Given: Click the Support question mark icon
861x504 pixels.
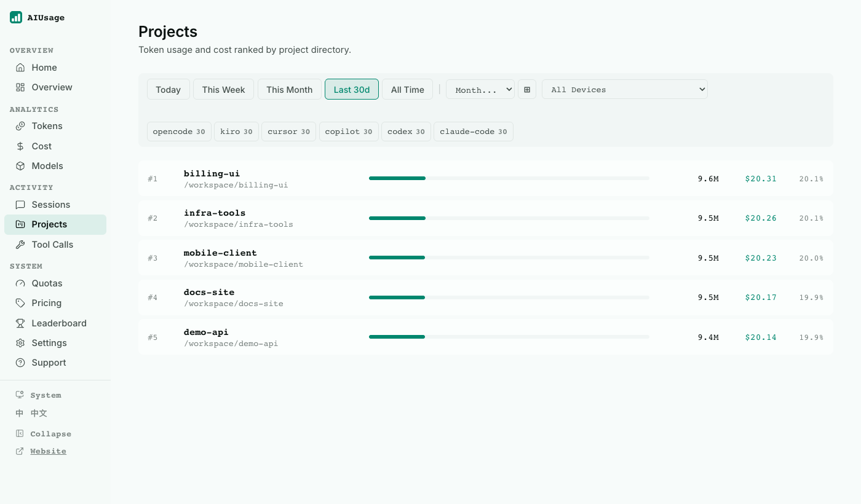Looking at the screenshot, I should click(x=20, y=363).
